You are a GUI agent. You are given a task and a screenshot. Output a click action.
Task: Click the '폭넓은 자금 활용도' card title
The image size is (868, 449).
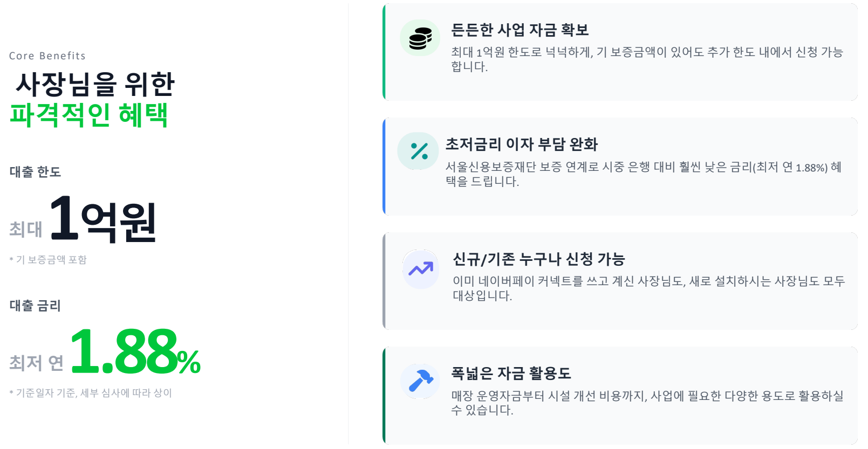(511, 374)
